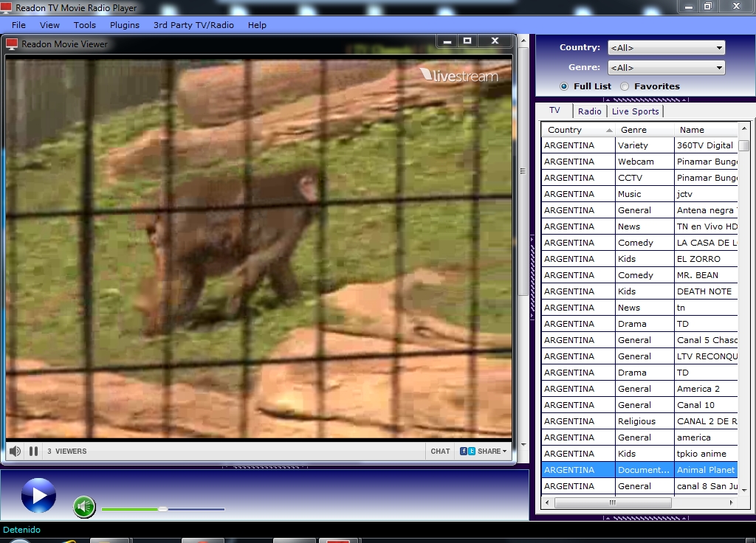Adjust the green volume slider

tap(163, 509)
